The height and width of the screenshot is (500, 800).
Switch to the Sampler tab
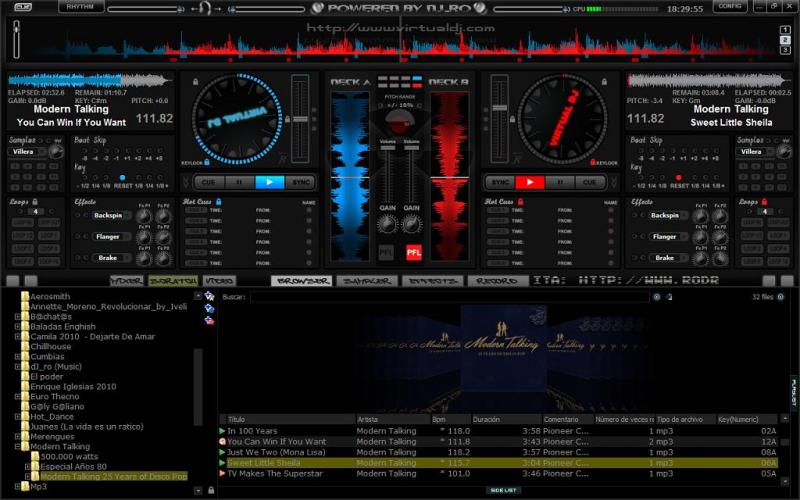(x=367, y=281)
